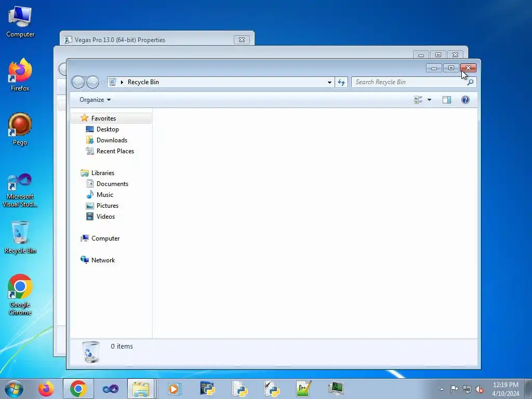The width and height of the screenshot is (532, 399).
Task: Open Downloads under Favorites
Action: (112, 140)
